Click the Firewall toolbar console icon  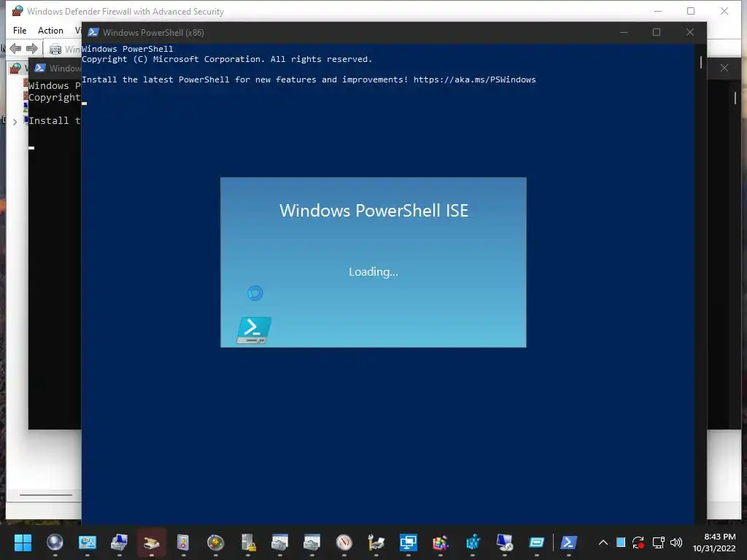pos(55,49)
